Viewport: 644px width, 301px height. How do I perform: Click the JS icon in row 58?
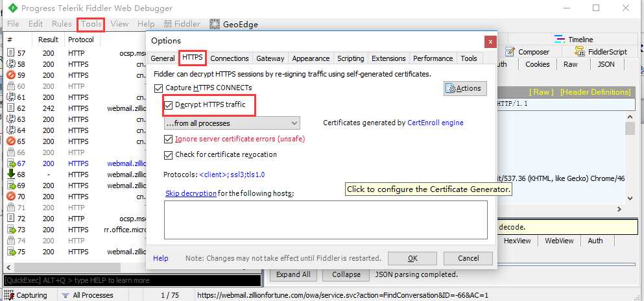11,64
